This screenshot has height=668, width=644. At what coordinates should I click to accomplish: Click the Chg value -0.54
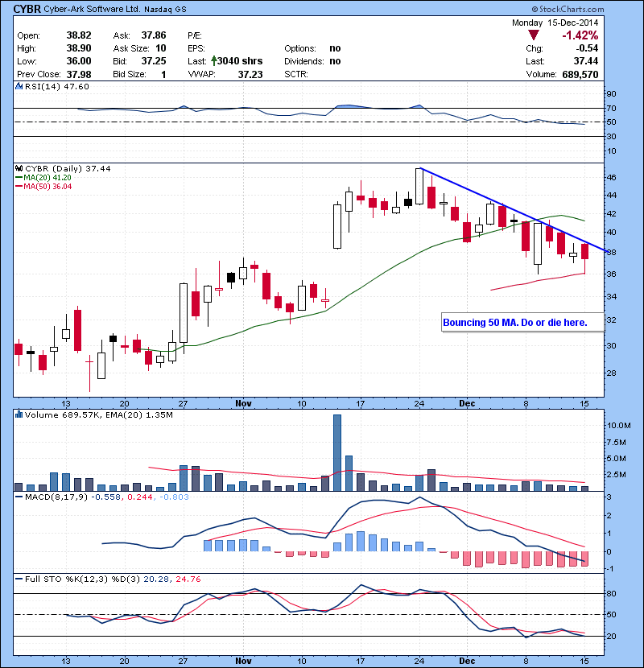(587, 48)
